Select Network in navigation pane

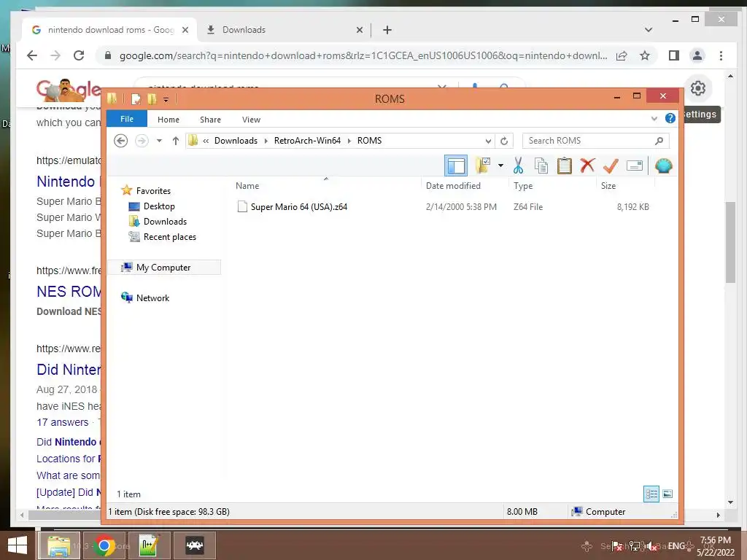point(152,297)
